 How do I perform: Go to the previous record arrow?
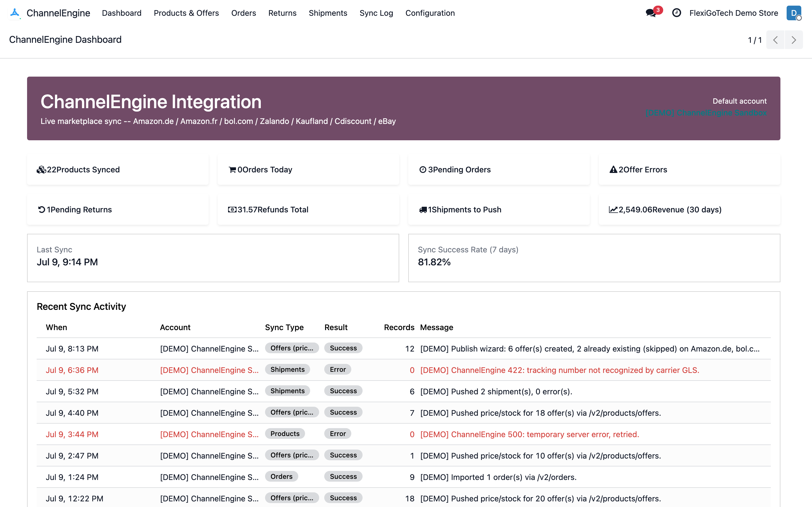pos(775,40)
